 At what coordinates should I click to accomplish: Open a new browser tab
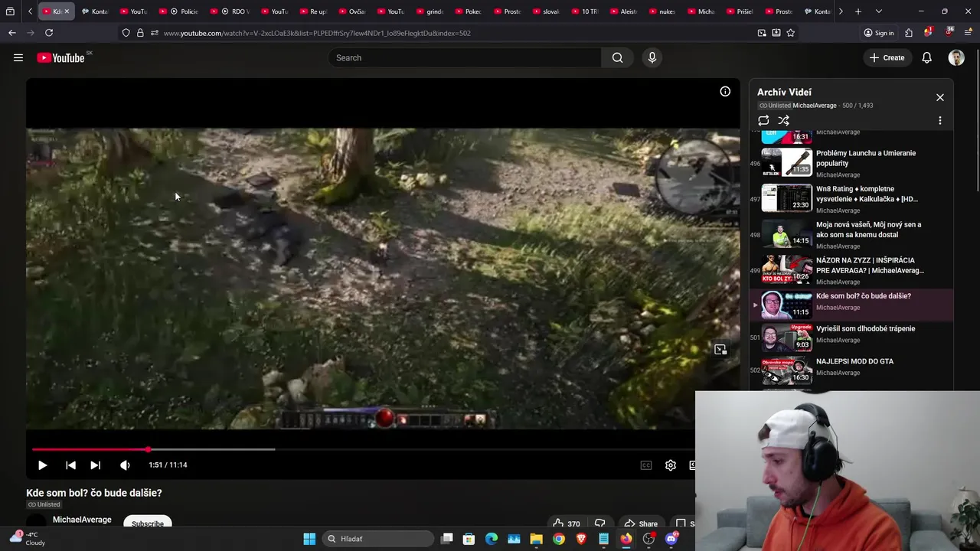(858, 11)
